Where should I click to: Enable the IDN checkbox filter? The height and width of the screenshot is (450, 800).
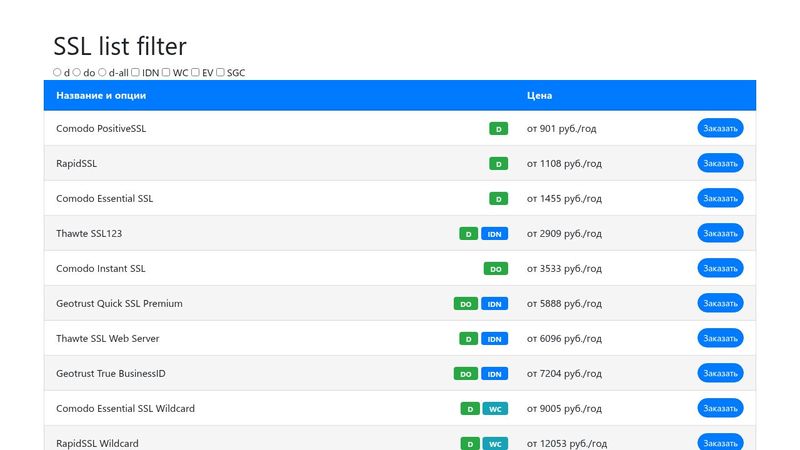[x=135, y=72]
